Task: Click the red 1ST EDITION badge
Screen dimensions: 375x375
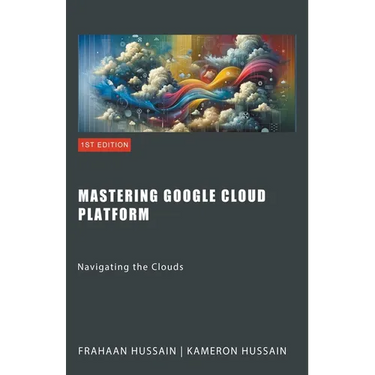Action: click(104, 145)
